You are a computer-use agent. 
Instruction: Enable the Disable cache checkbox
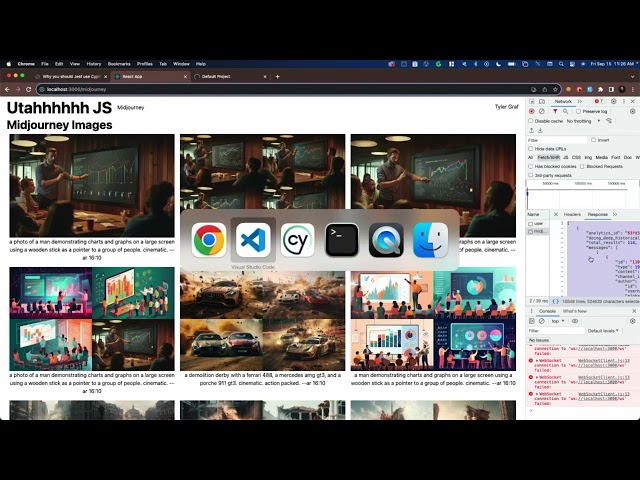coord(531,121)
